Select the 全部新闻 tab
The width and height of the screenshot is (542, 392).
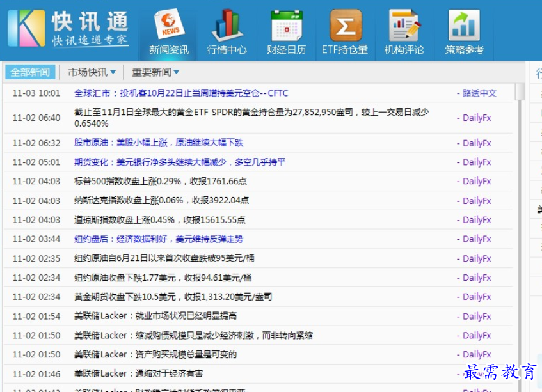(x=29, y=72)
